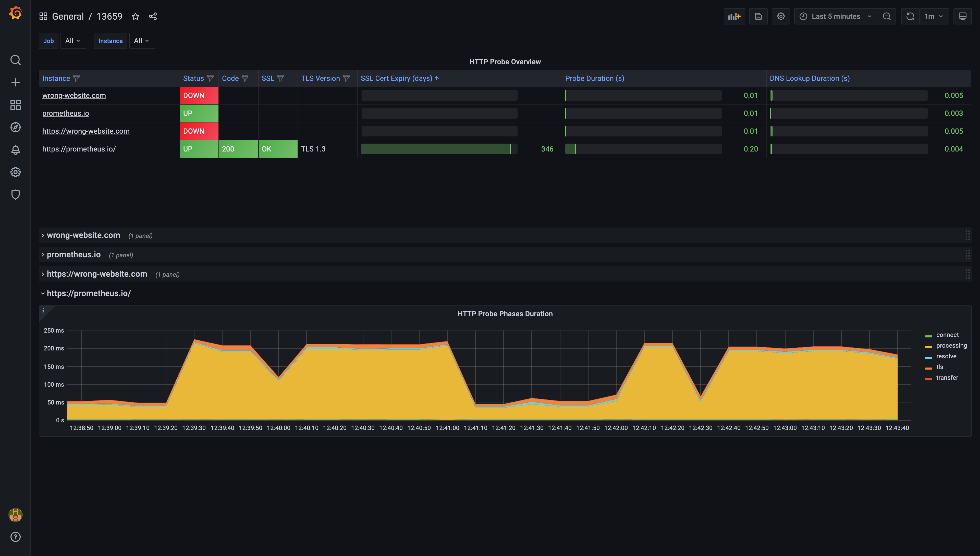Open the Last 5 minutes time picker
This screenshot has width=980, height=556.
(x=836, y=16)
